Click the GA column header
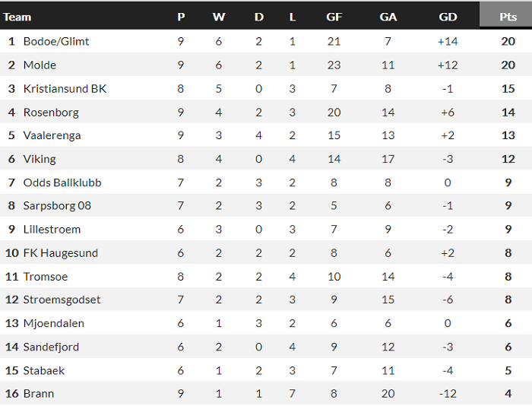The width and height of the screenshot is (532, 406). (388, 16)
